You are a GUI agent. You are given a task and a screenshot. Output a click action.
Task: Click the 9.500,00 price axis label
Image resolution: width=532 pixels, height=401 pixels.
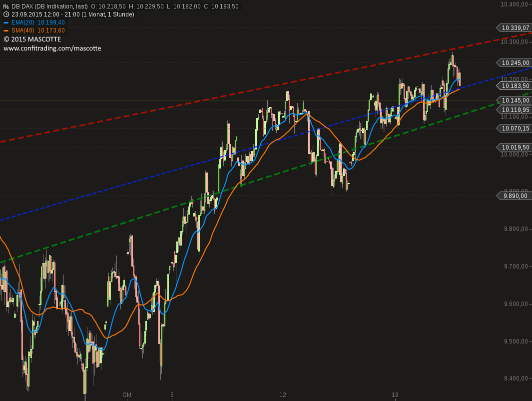pyautogui.click(x=516, y=341)
